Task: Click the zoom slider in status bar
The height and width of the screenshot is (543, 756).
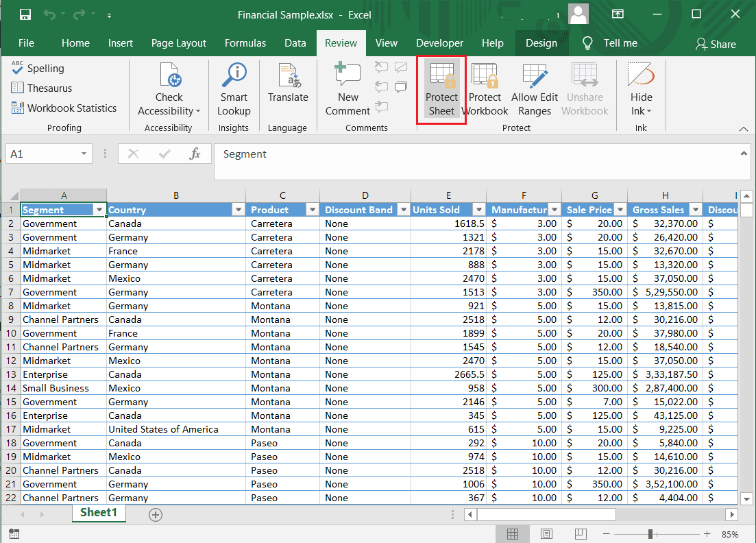Action: [x=650, y=534]
